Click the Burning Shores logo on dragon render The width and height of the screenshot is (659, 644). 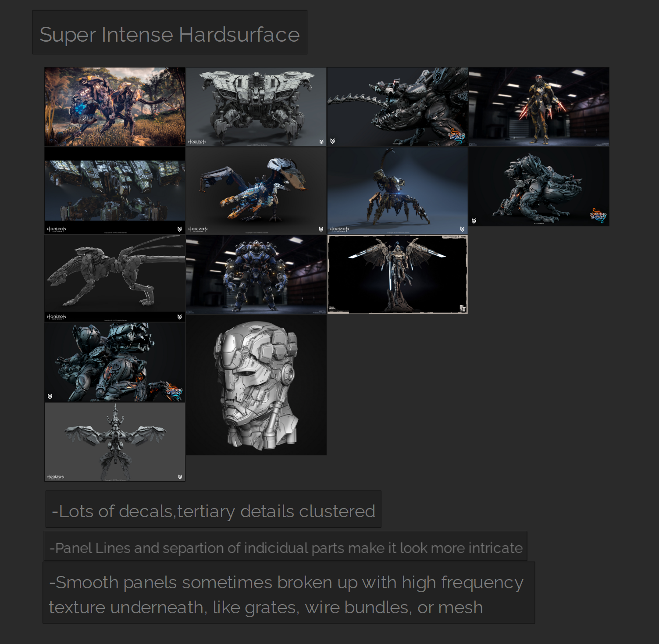point(456,136)
